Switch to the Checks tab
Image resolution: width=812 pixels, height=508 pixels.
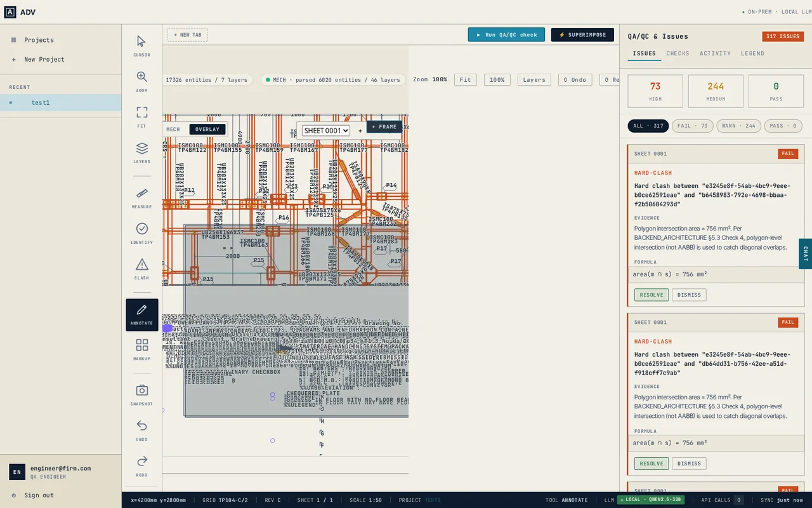678,53
